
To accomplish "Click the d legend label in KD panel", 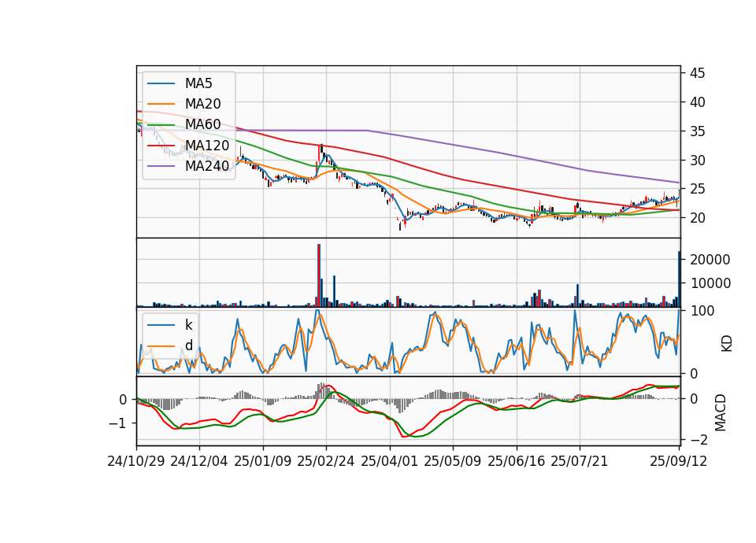I will (x=188, y=345).
